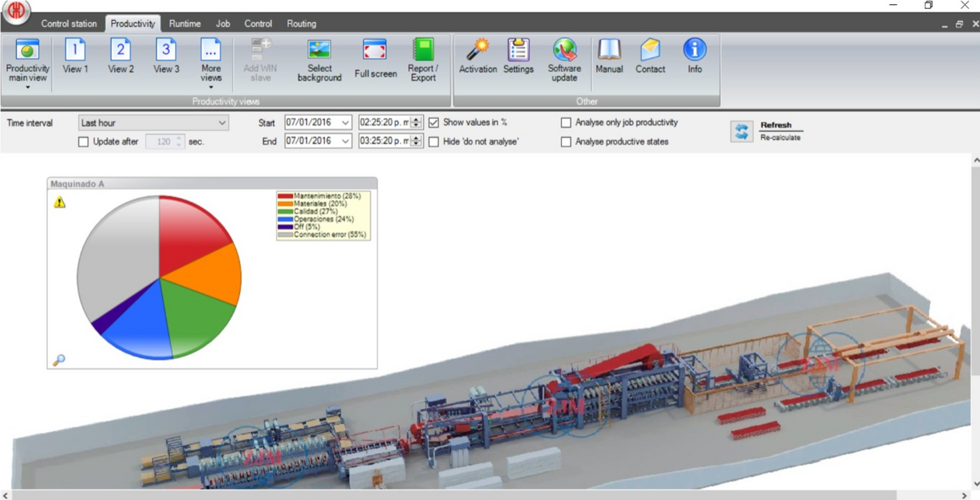Switch to View 2 icon
This screenshot has width=980, height=500.
click(x=121, y=51)
